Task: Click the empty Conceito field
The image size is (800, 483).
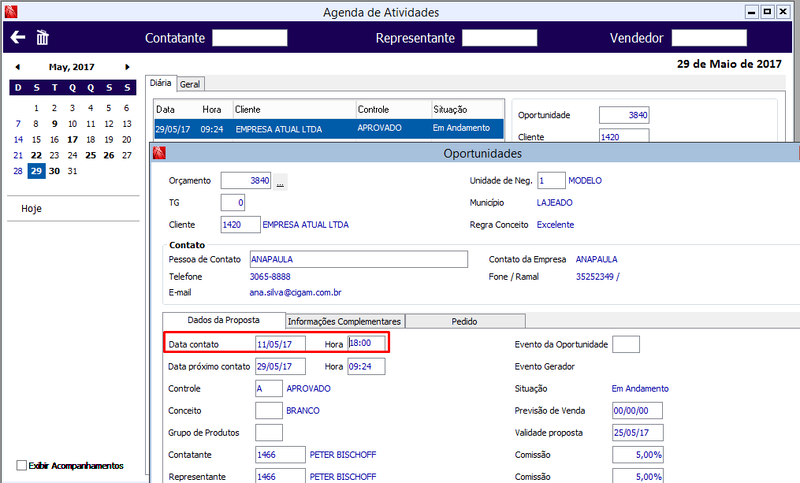Action: pyautogui.click(x=269, y=411)
